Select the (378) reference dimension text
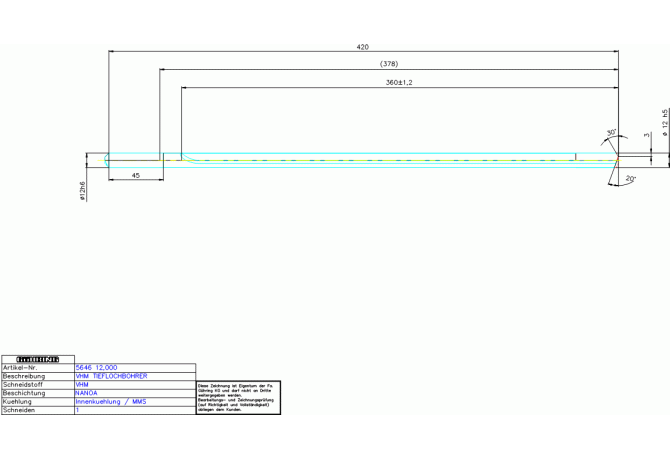Screen dimensions: 670x460 pos(389,64)
